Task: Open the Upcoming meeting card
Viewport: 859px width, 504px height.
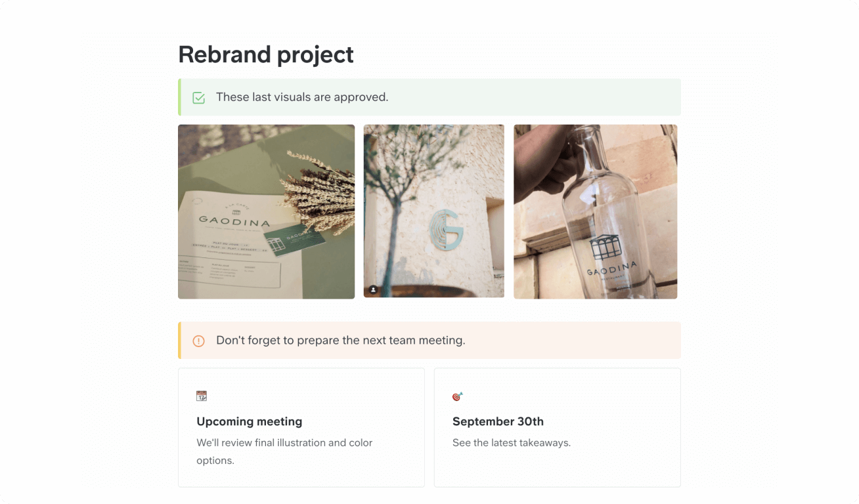Action: [301, 427]
